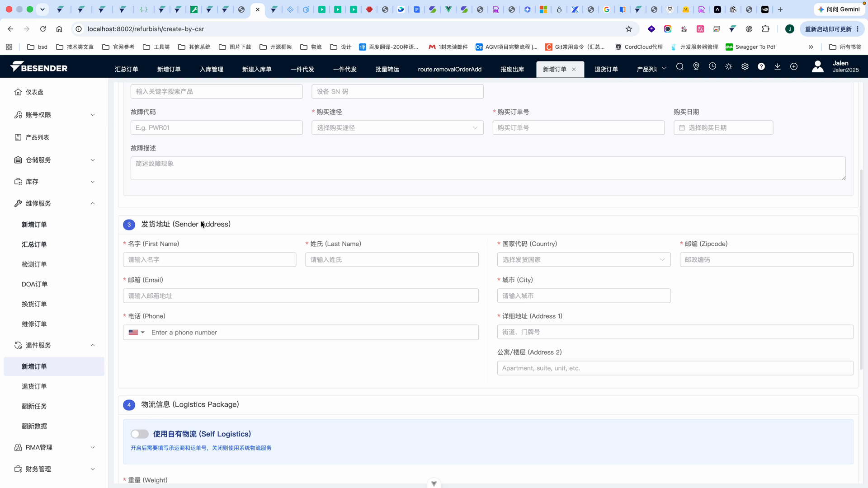Toggle 使用自有物流 Self Logistics switch
Image resolution: width=868 pixels, height=488 pixels.
point(140,434)
